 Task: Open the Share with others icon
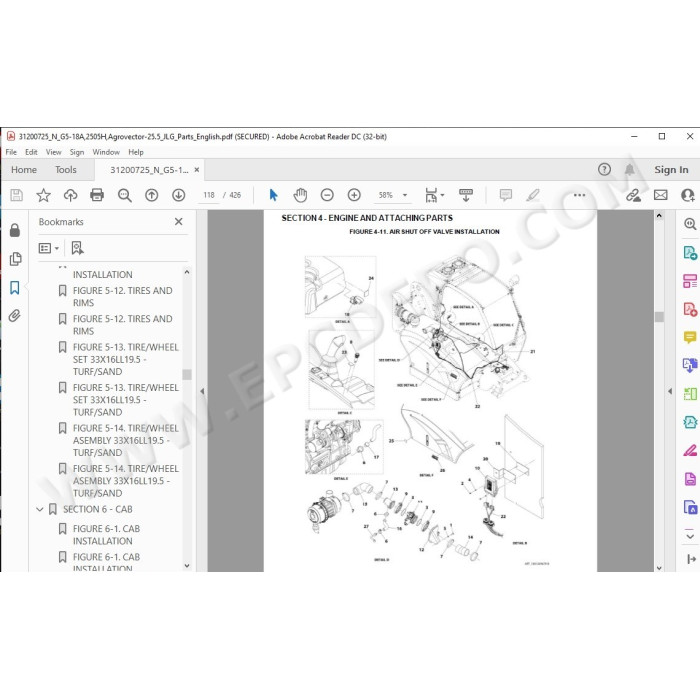[688, 195]
